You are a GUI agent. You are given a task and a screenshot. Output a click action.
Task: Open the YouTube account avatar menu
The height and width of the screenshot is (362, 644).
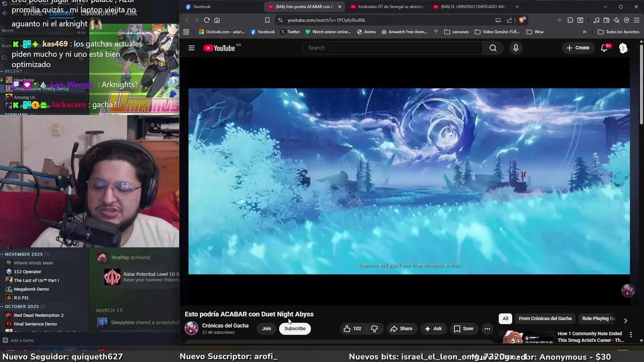(x=623, y=48)
